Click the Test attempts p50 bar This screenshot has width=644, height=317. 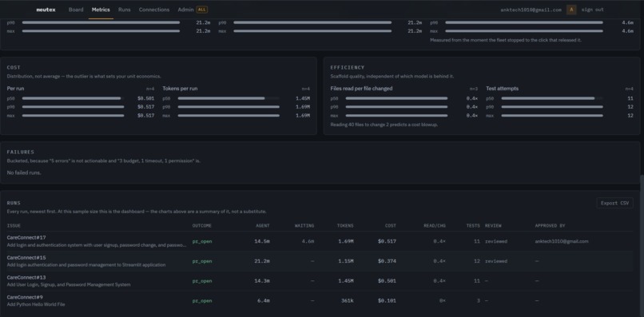(552, 98)
